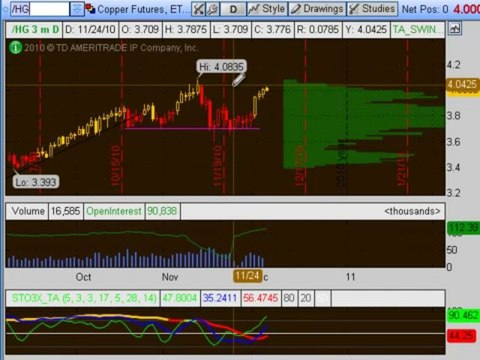Click the D: 11/24/10 date field

(x=90, y=29)
